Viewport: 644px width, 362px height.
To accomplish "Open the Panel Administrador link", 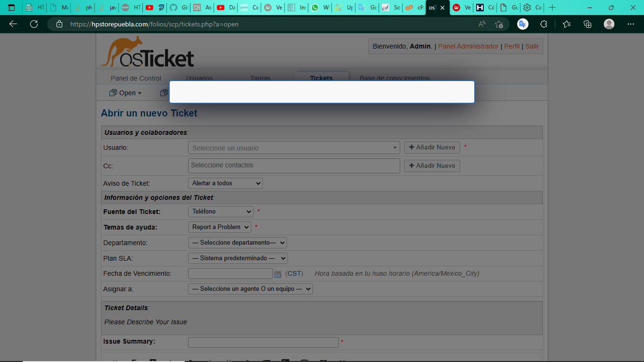I will pos(468,46).
